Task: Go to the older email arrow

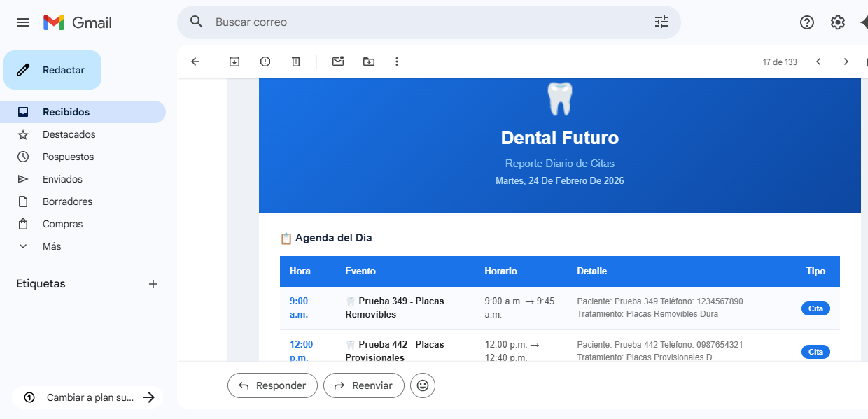Action: point(846,62)
